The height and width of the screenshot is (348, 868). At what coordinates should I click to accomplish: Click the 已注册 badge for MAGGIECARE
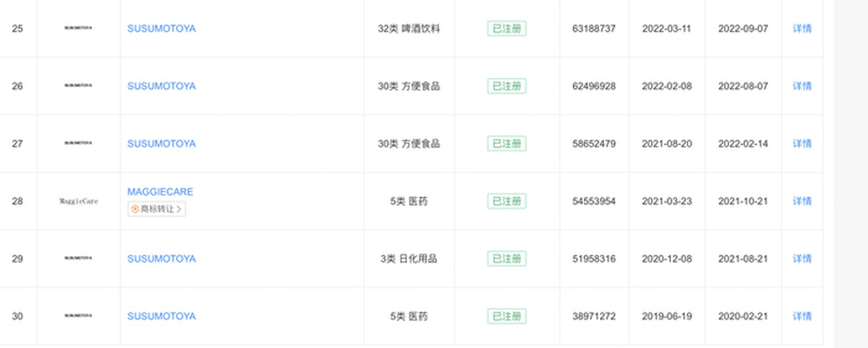click(506, 201)
